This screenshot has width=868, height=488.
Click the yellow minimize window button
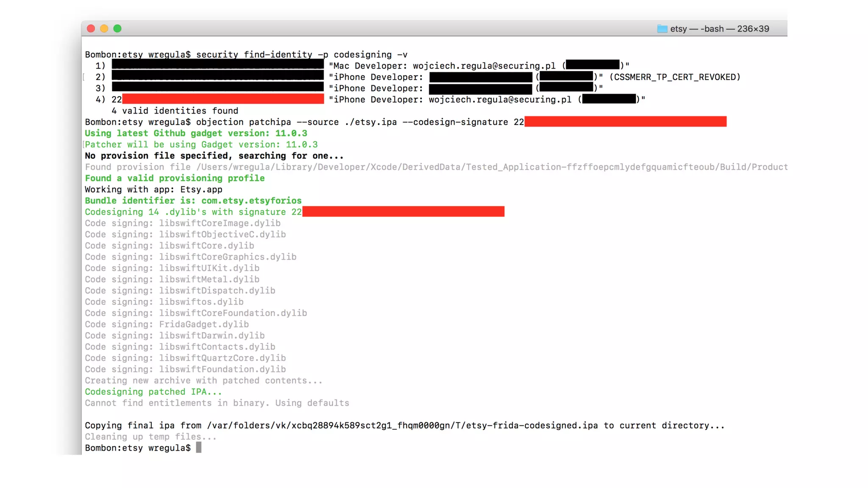104,28
